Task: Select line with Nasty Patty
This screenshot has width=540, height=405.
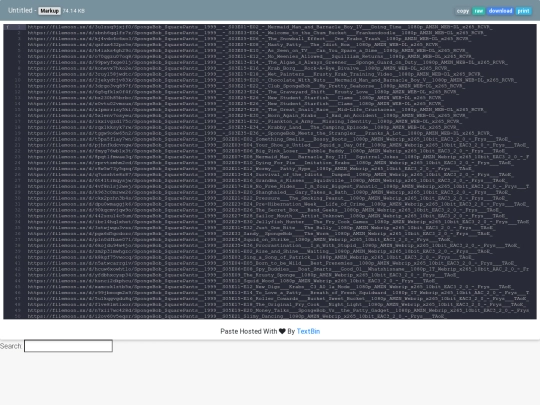Action: [233, 44]
